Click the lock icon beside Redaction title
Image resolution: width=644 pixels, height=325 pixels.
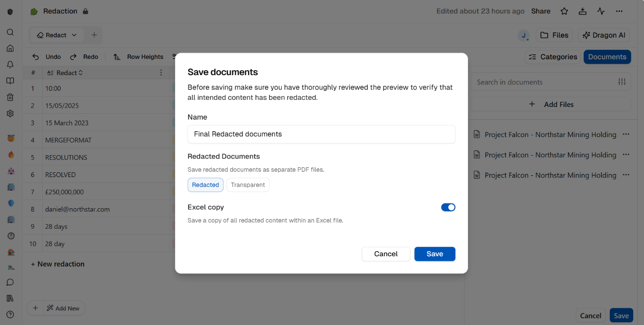point(86,11)
